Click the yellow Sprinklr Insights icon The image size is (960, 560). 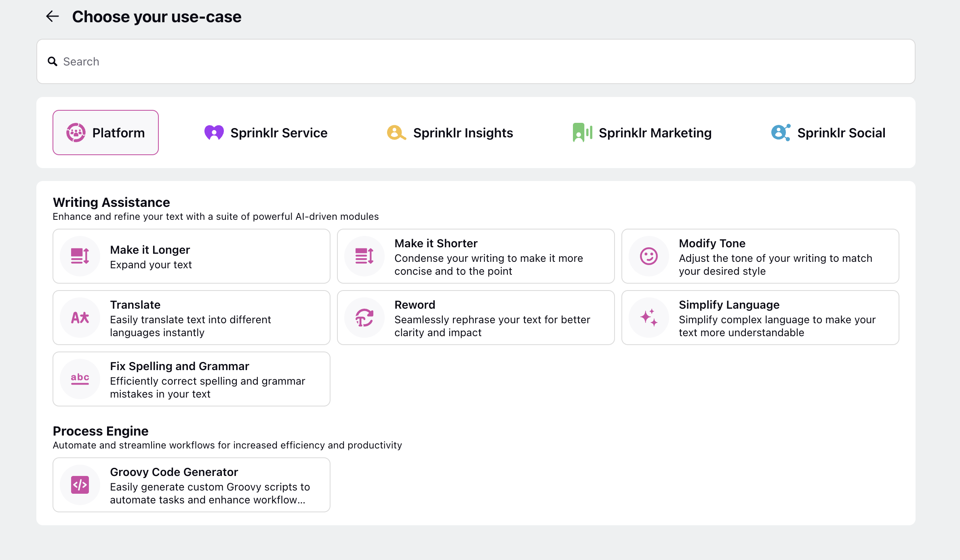(x=396, y=133)
